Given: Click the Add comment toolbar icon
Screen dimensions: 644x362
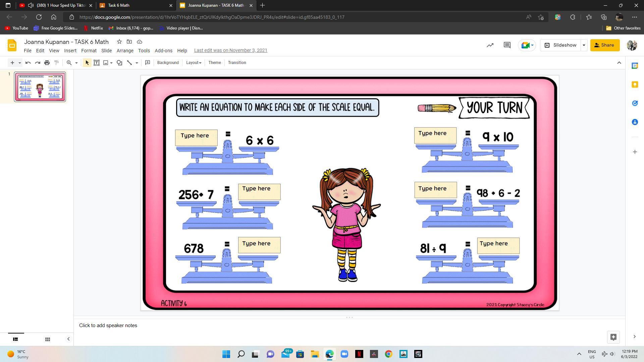Looking at the screenshot, I should 148,63.
